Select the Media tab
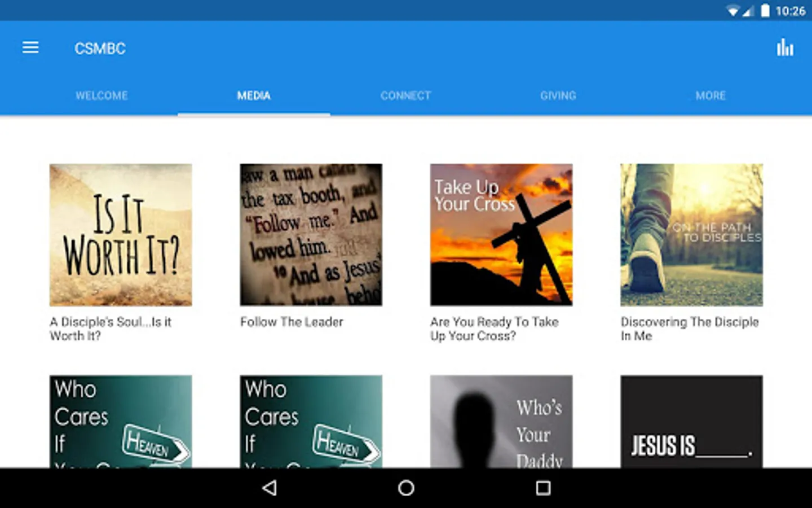Screen dimensions: 812x508 (254, 95)
